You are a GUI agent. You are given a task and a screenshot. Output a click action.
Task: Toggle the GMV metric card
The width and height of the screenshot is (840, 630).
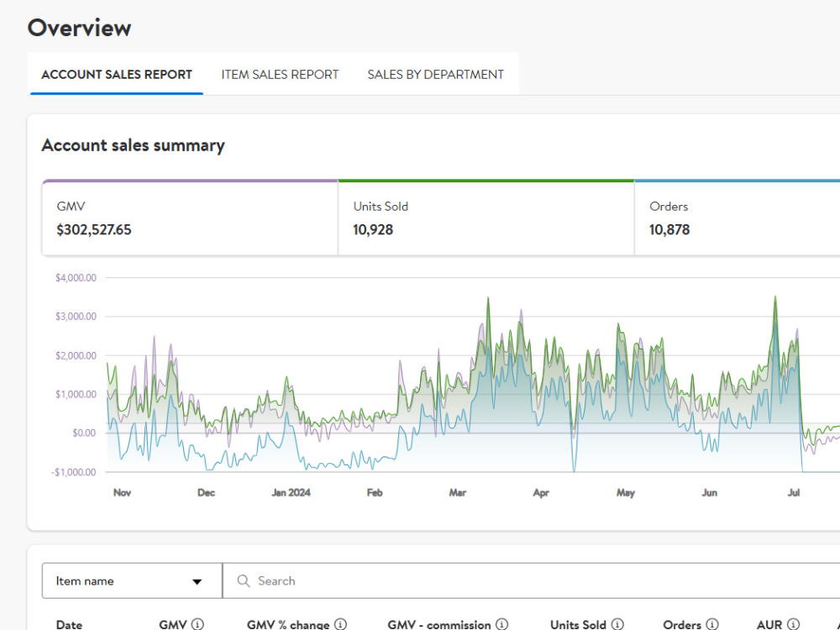190,218
